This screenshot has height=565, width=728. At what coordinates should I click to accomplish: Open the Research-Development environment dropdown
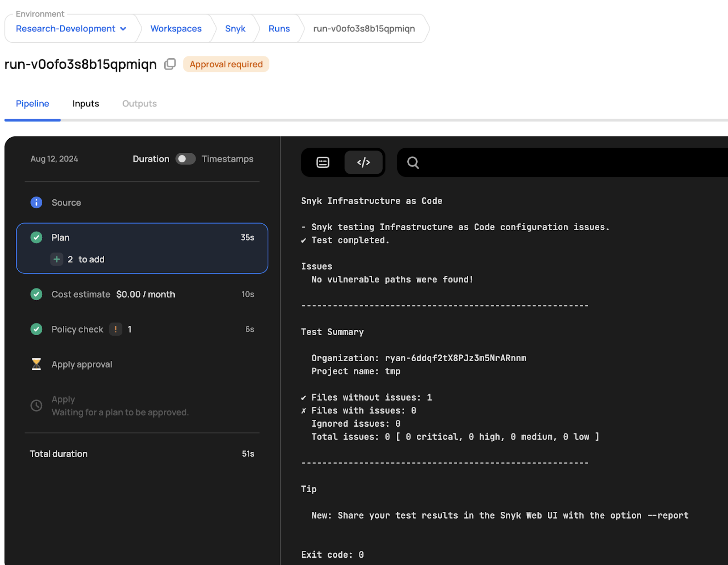(x=71, y=29)
